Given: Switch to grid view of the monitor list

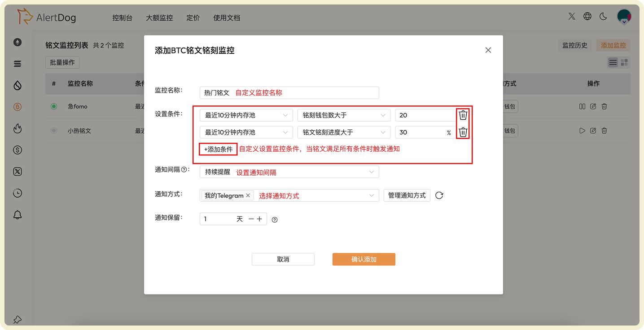Looking at the screenshot, I should (624, 62).
